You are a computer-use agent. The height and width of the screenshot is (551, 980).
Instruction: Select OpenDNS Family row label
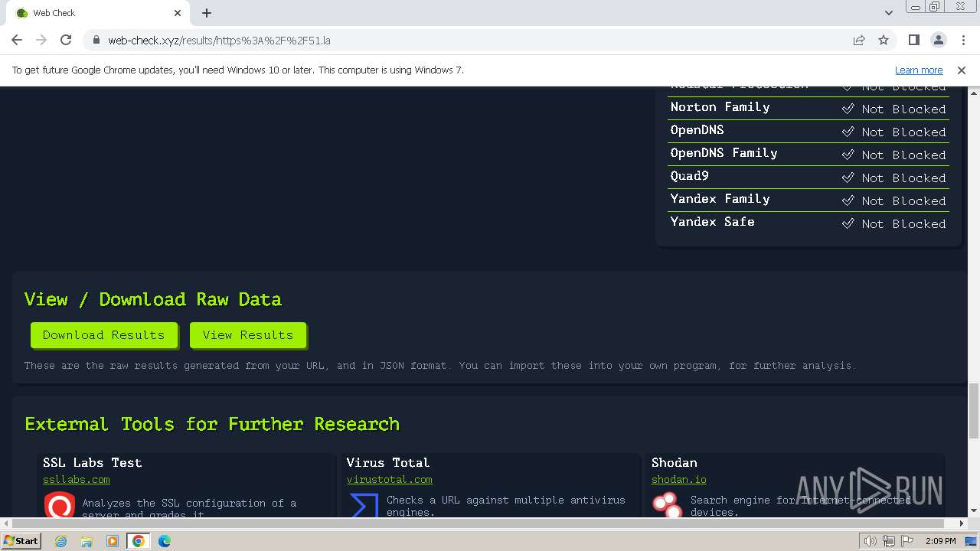click(x=724, y=153)
